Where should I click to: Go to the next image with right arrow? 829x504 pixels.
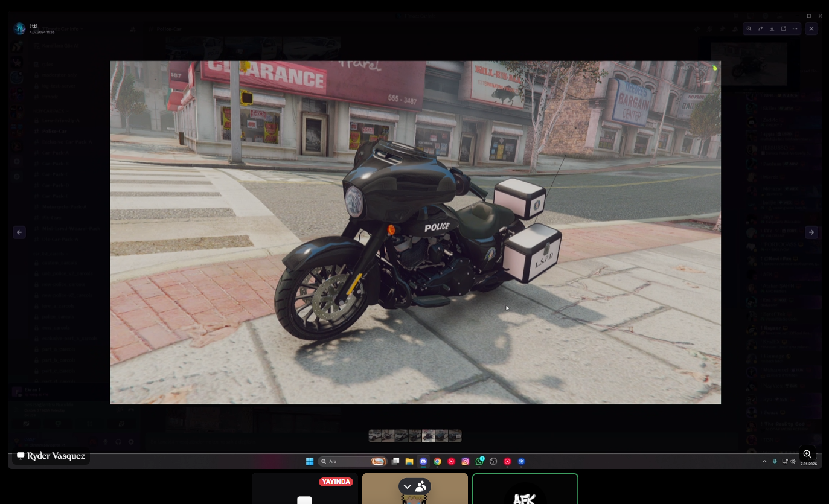[811, 232]
